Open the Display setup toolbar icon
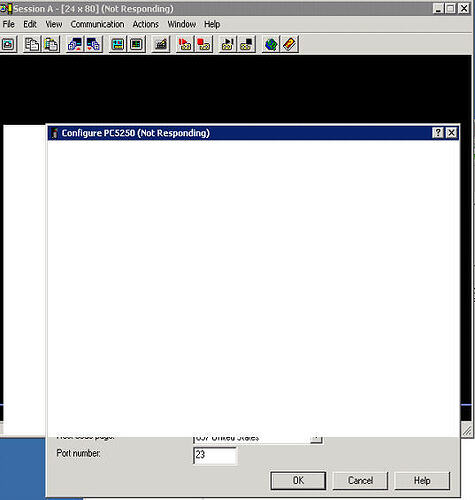The height and width of the screenshot is (500, 475). (118, 44)
